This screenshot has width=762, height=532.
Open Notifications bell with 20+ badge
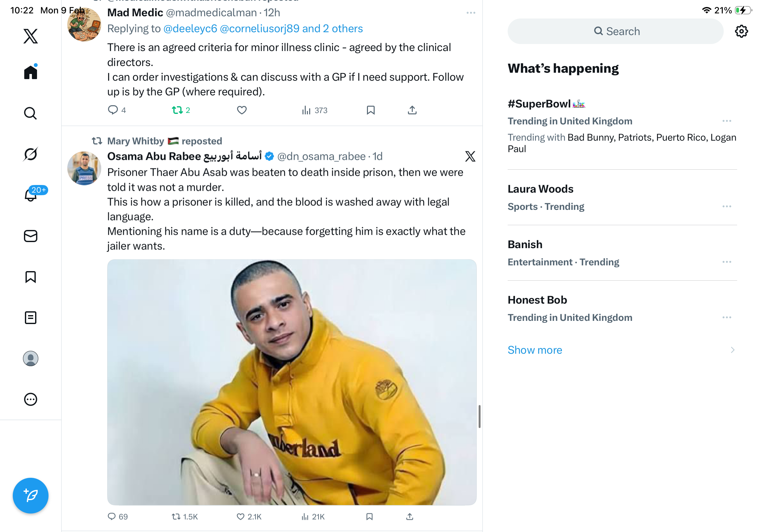[31, 195]
